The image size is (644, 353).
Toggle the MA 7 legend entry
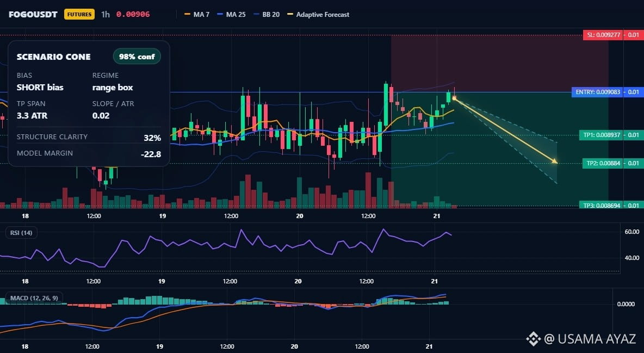click(x=197, y=14)
